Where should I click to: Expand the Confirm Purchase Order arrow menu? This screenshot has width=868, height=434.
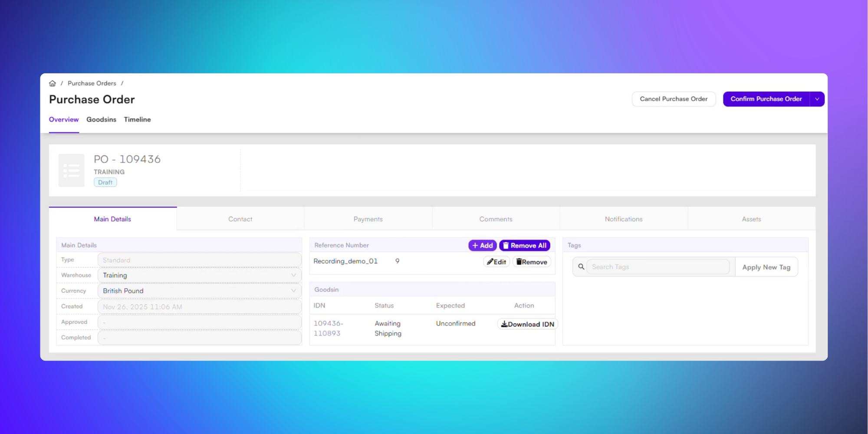[x=817, y=99]
